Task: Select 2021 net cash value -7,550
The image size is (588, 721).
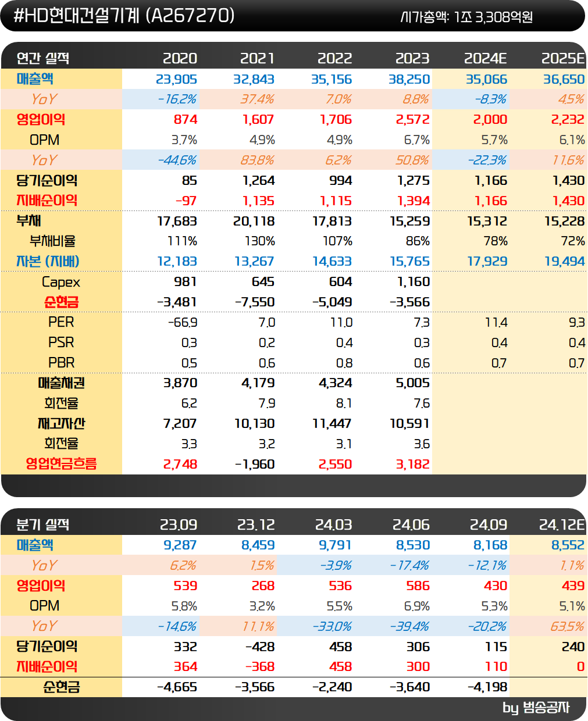Action: pyautogui.click(x=255, y=302)
